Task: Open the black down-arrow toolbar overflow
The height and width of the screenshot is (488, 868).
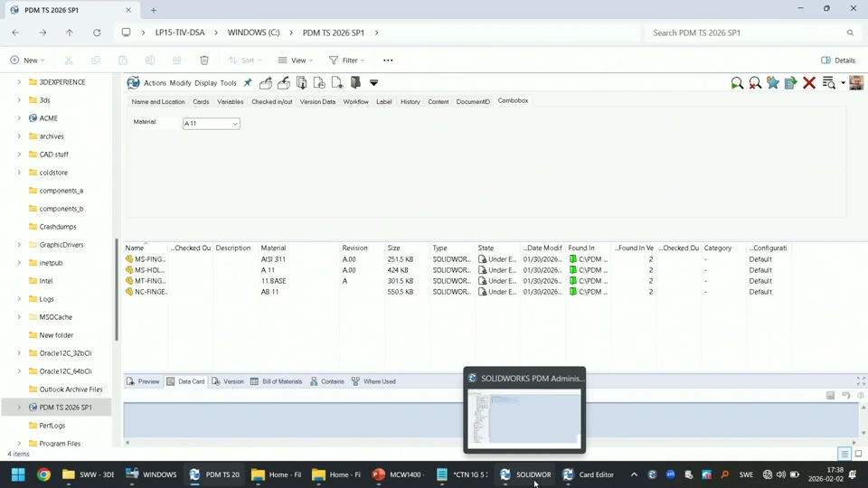Action: click(x=373, y=83)
